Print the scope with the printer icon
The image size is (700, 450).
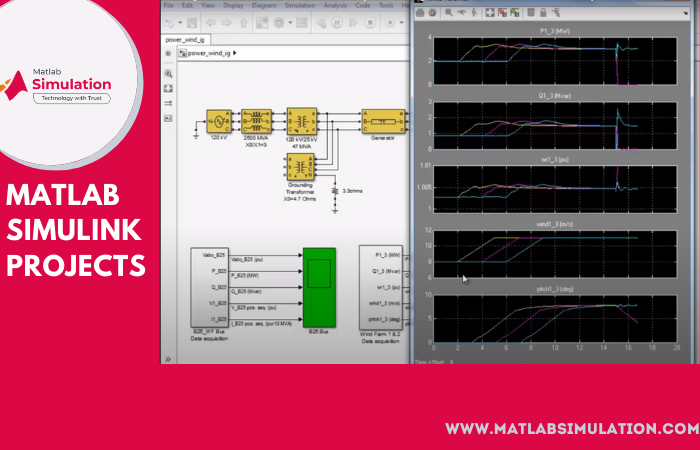420,13
